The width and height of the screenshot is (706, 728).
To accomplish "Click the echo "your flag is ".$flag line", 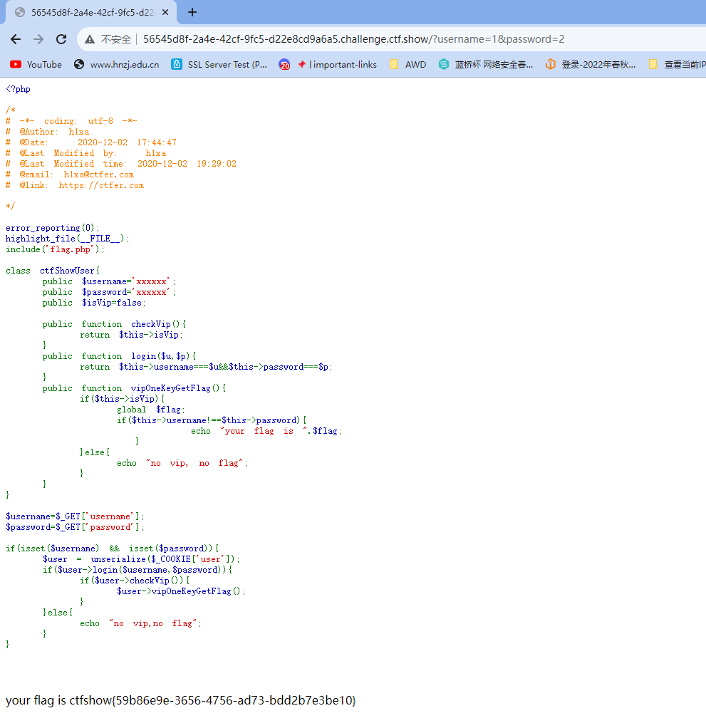I will (266, 431).
